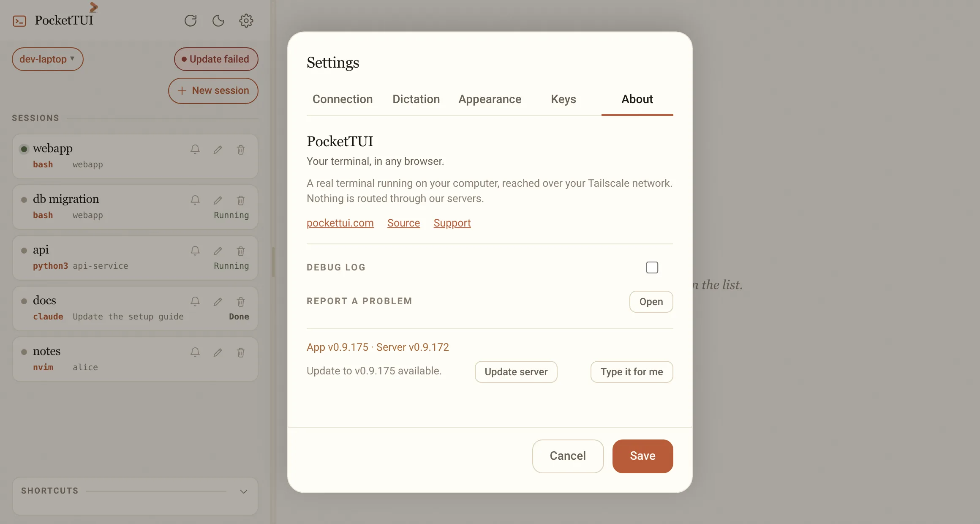Click the "Your terminal, in any browser." tagline
The width and height of the screenshot is (980, 524).
[x=375, y=161]
